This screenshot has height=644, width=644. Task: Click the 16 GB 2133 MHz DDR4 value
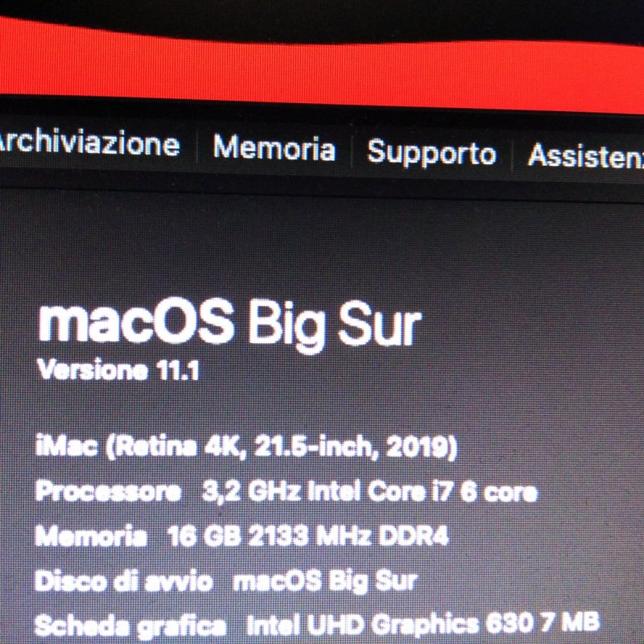pyautogui.click(x=308, y=536)
